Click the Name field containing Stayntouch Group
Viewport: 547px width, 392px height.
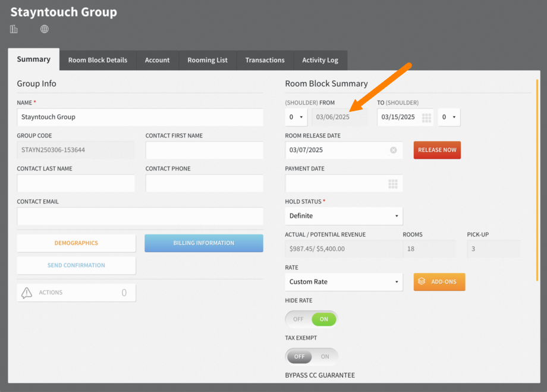point(140,117)
